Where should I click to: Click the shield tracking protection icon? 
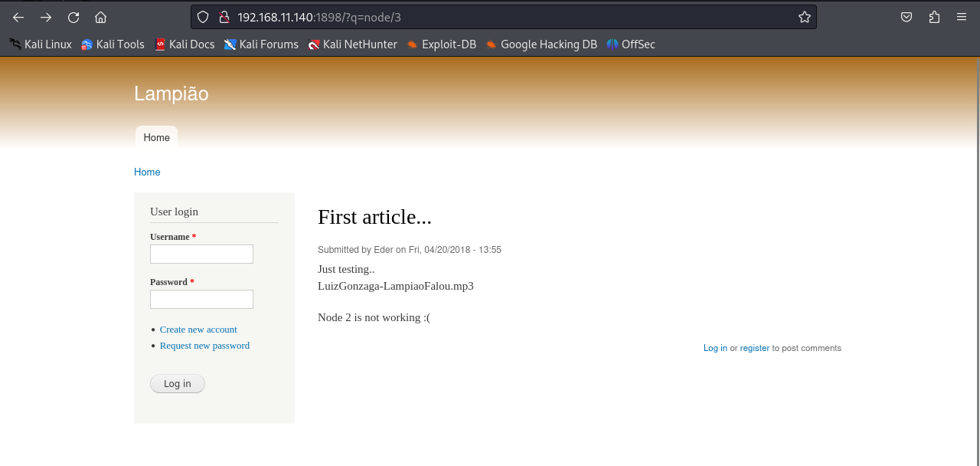click(x=203, y=17)
